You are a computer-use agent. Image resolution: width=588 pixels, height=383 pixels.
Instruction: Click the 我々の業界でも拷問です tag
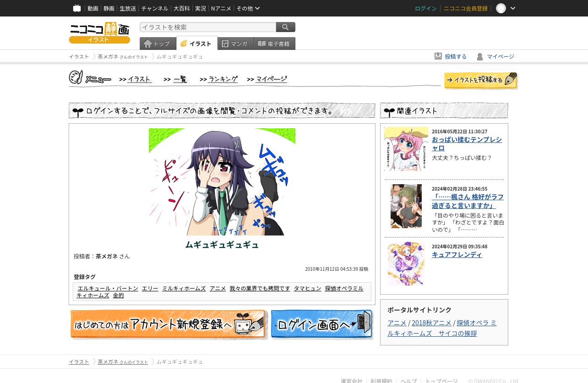pos(260,288)
